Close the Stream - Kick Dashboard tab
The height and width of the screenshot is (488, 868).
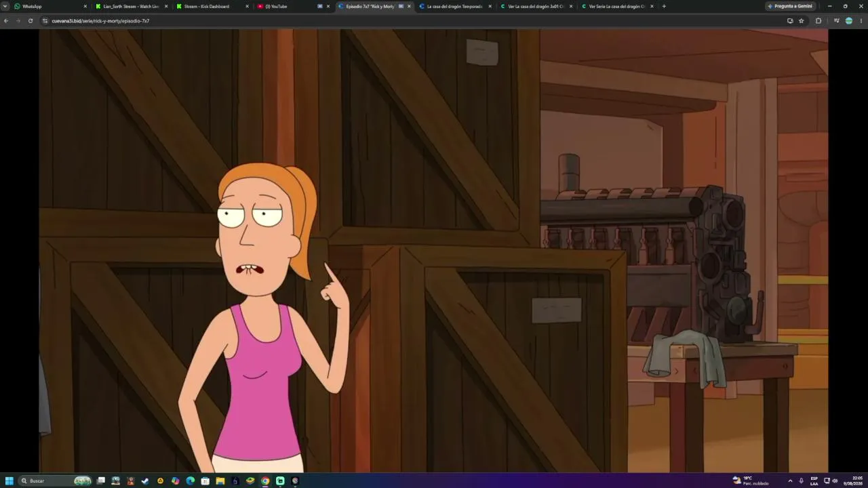247,6
